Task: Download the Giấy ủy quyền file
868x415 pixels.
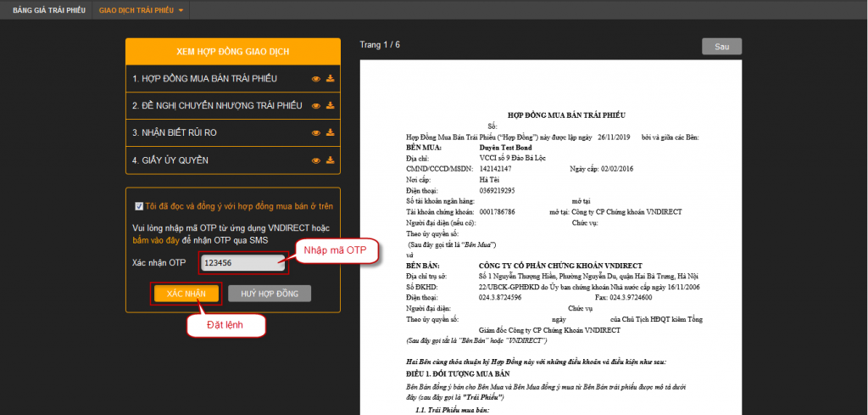Action: click(x=330, y=160)
